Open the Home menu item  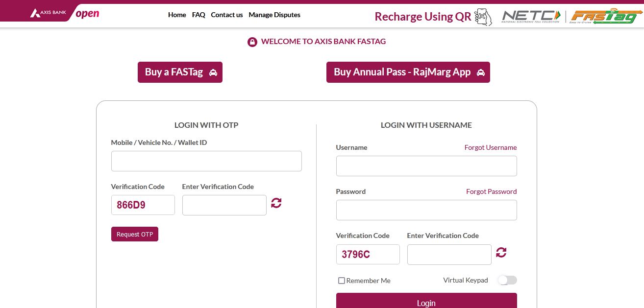point(177,15)
